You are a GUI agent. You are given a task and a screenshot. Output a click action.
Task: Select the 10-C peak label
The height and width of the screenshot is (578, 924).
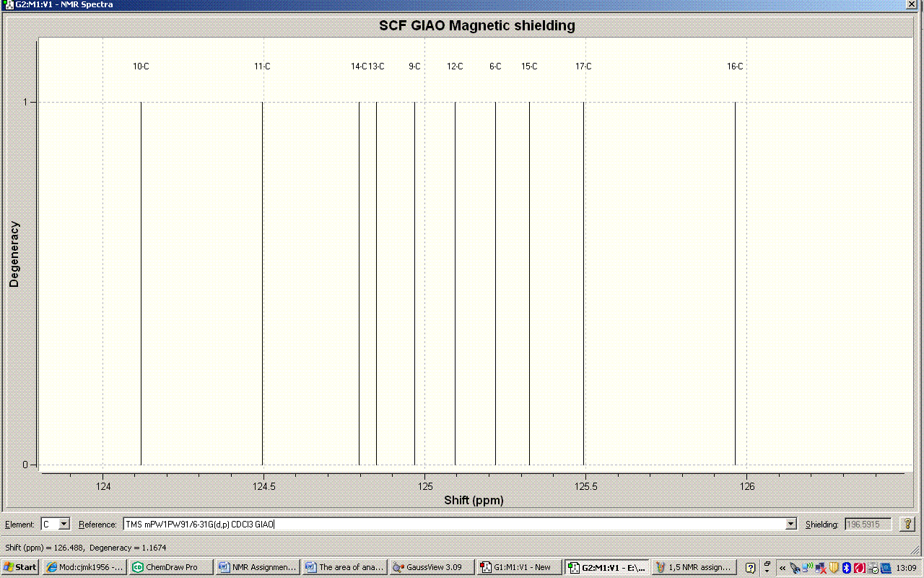141,66
